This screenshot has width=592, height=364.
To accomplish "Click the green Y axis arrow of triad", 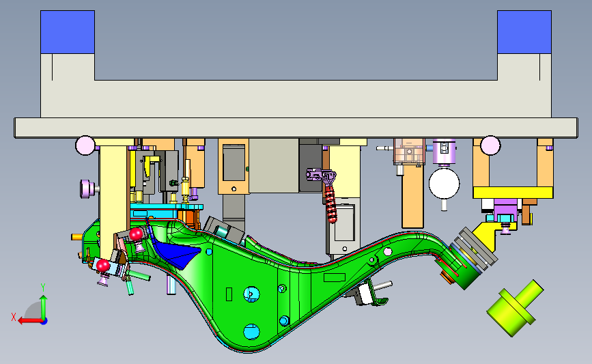I will (44, 307).
